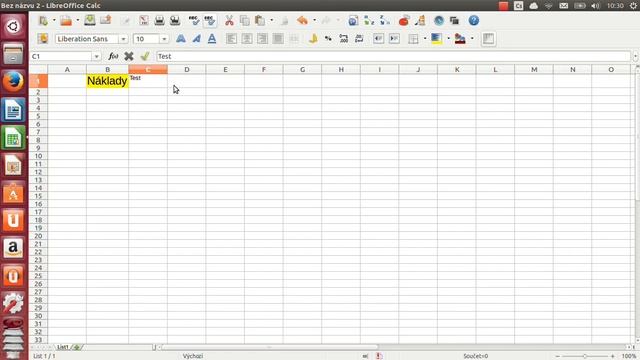Apply currency number format
Screen dimensions: 640x360
tap(313, 39)
